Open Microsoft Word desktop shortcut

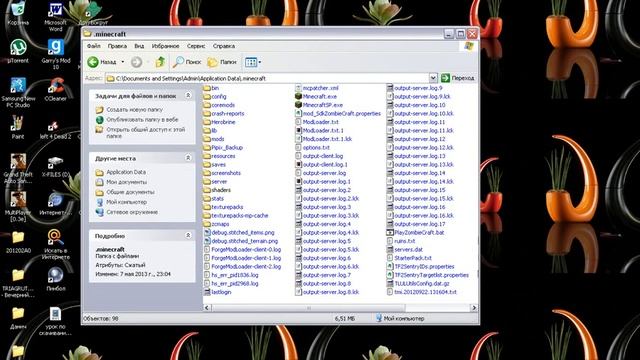[x=55, y=17]
